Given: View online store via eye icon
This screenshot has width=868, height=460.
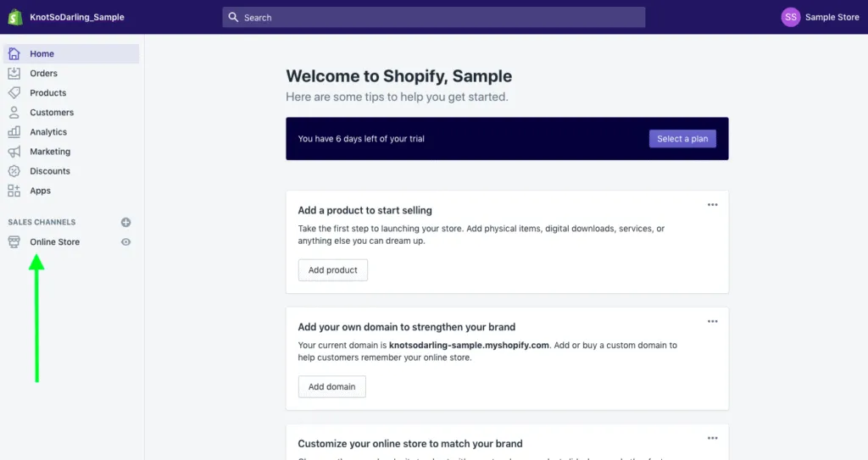Looking at the screenshot, I should (126, 242).
